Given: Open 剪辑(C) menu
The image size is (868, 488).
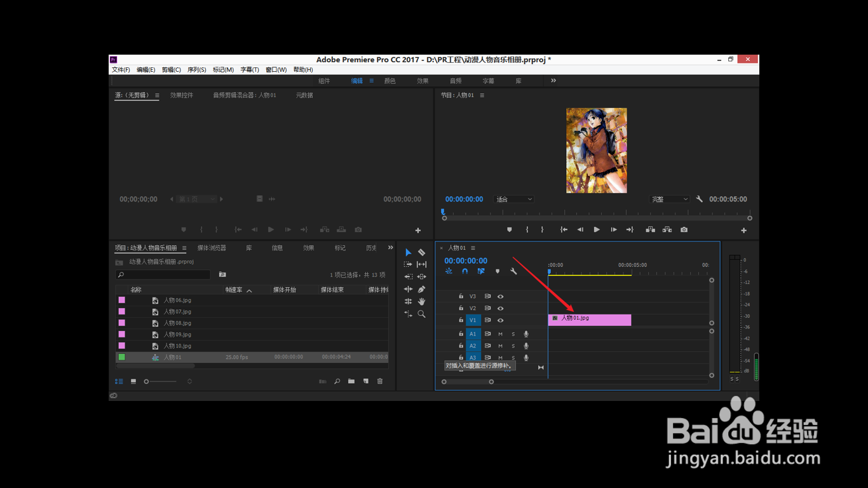Looking at the screenshot, I should point(172,70).
